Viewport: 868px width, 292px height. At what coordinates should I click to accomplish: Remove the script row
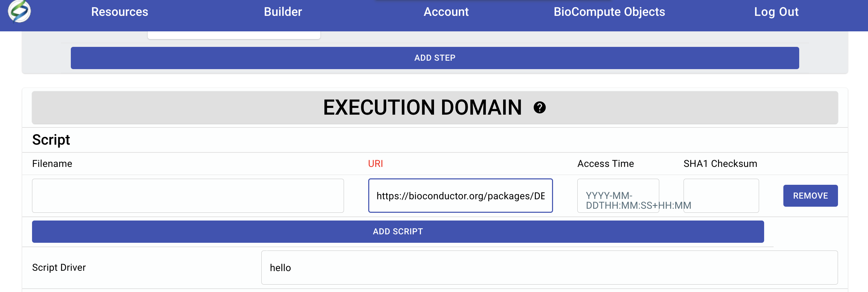pyautogui.click(x=810, y=196)
